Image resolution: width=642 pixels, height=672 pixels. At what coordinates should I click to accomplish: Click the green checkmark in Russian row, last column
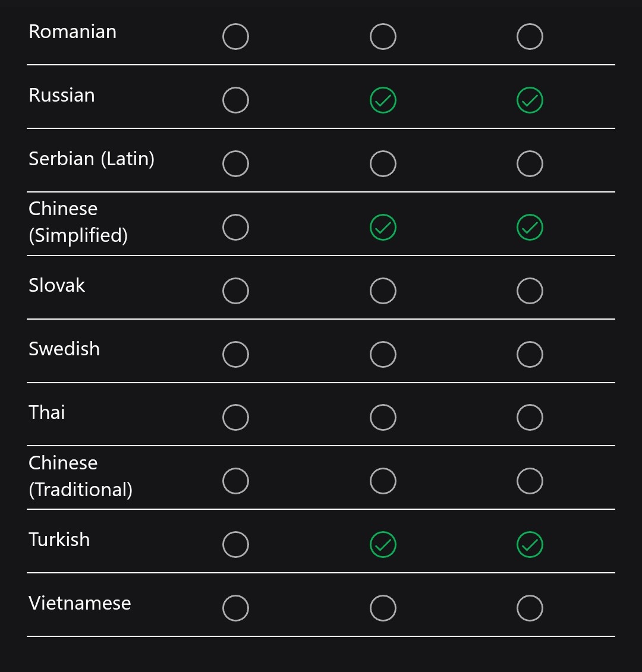pyautogui.click(x=530, y=100)
